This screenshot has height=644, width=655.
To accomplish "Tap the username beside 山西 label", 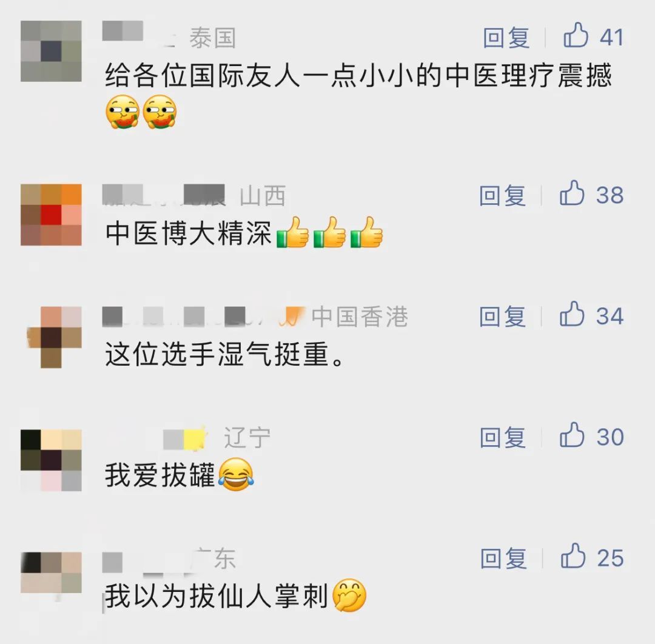I will click(164, 195).
